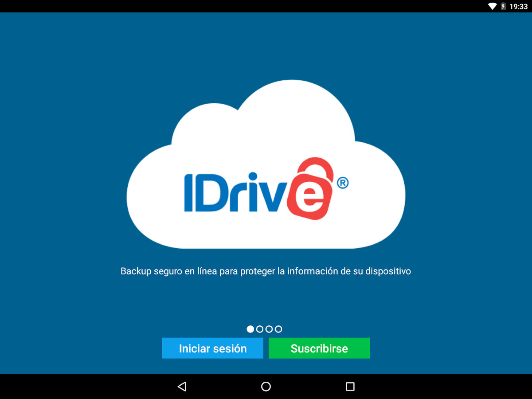Tap the Android navigation bar
This screenshot has width=532, height=399.
tap(266, 387)
